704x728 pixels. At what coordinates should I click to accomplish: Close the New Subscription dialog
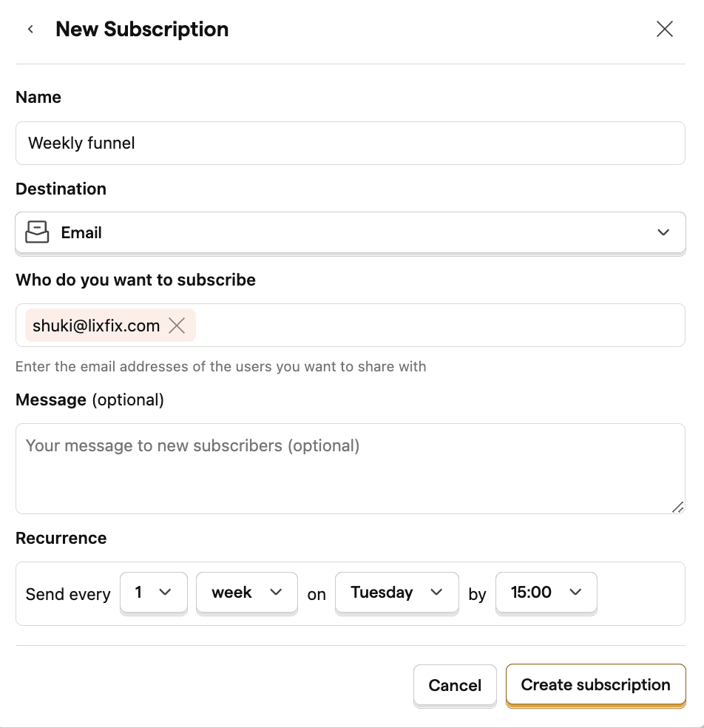(665, 30)
